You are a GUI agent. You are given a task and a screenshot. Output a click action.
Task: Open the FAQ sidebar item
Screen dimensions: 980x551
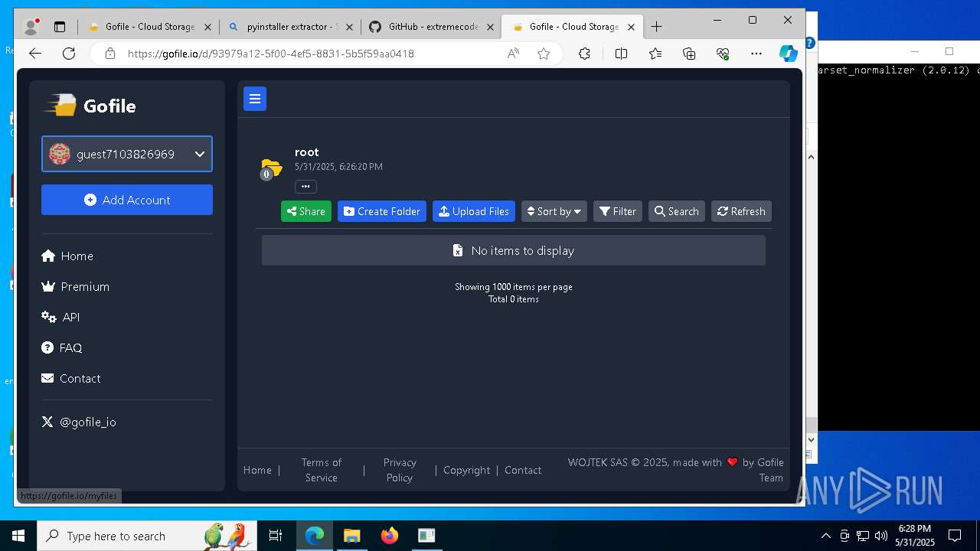coord(61,347)
